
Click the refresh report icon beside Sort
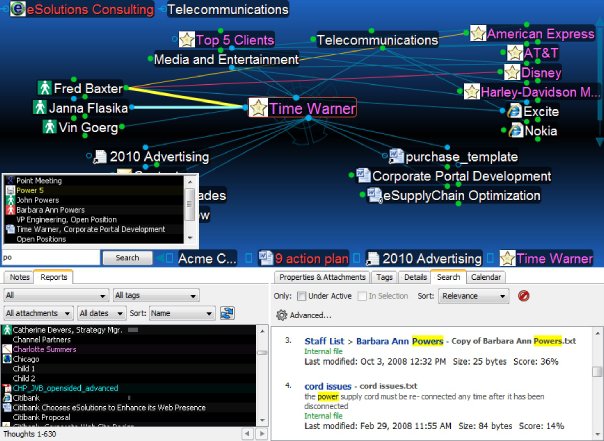click(227, 313)
